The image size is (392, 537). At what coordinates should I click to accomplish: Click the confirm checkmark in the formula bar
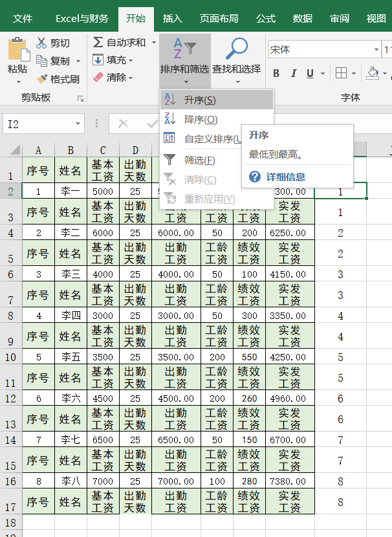tap(153, 124)
